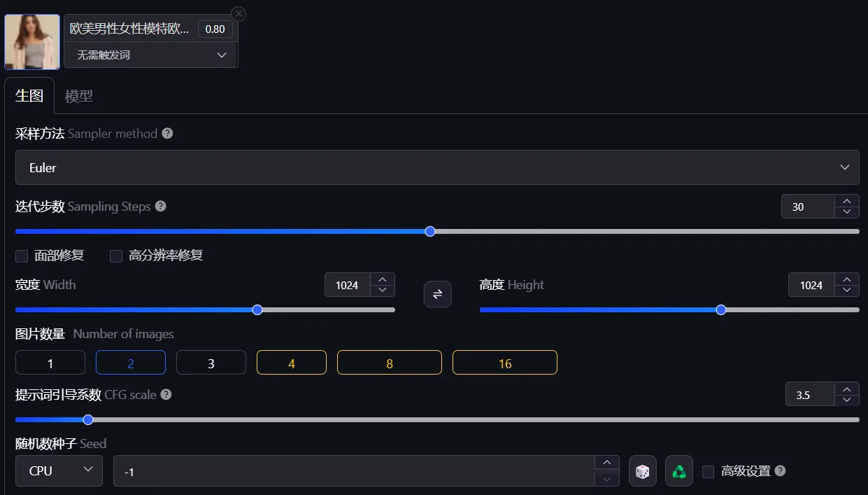Set number of images to 4
Screen dimensions: 868x495
click(x=291, y=363)
